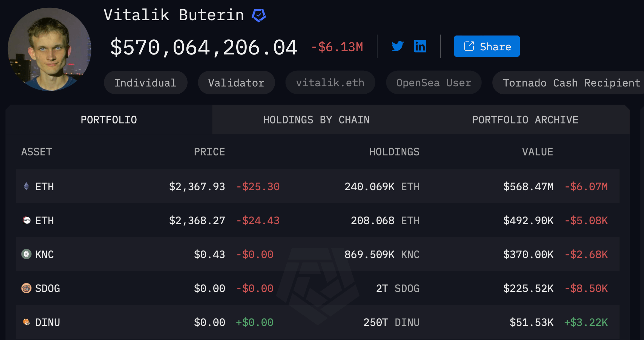Select the Portfolio tab
The height and width of the screenshot is (340, 644).
pos(109,120)
